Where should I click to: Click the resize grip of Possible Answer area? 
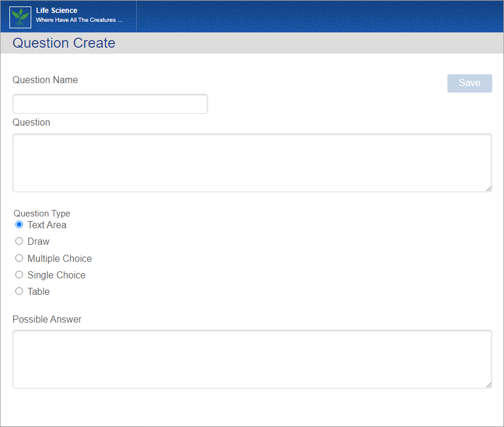pyautogui.click(x=489, y=385)
